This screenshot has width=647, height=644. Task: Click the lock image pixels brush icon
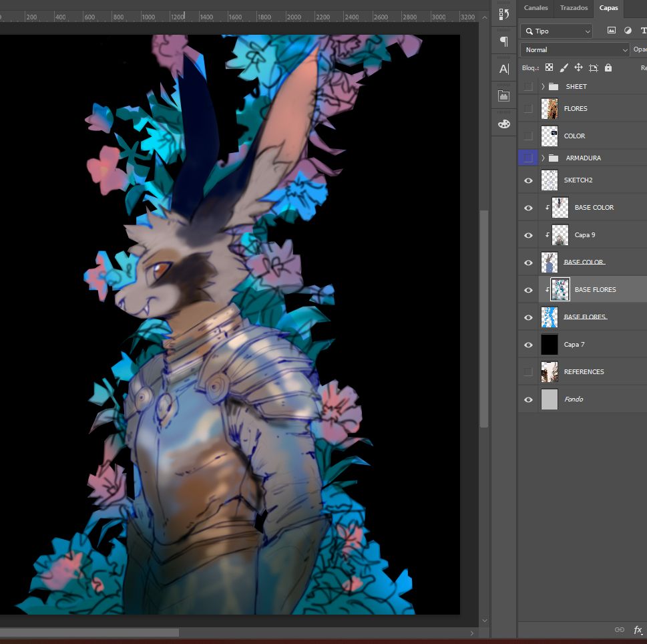(564, 67)
